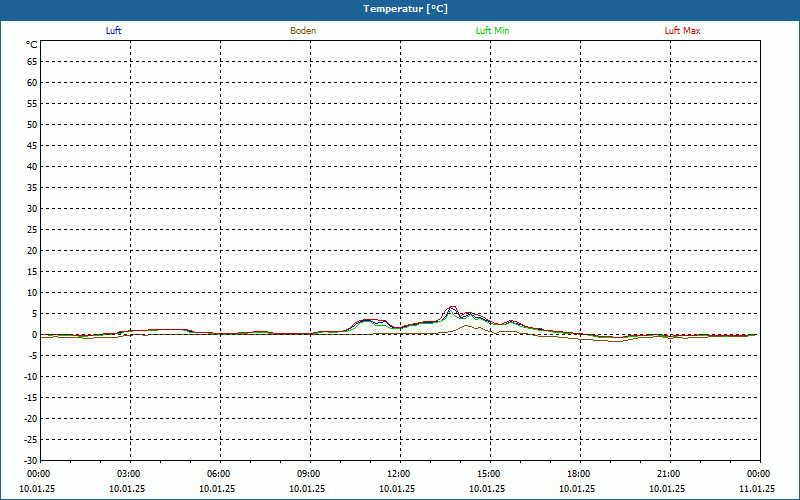This screenshot has width=800, height=500.
Task: Click the 18:00 time axis label
Action: [x=579, y=474]
